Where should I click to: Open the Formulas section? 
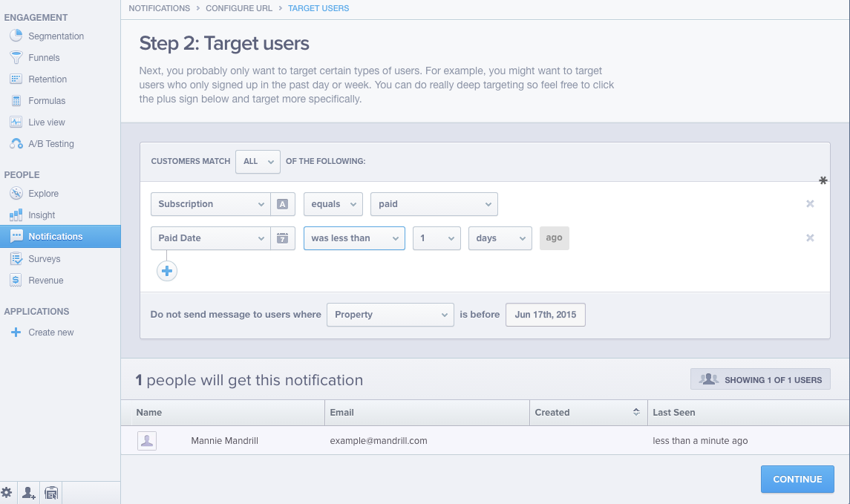(x=47, y=102)
